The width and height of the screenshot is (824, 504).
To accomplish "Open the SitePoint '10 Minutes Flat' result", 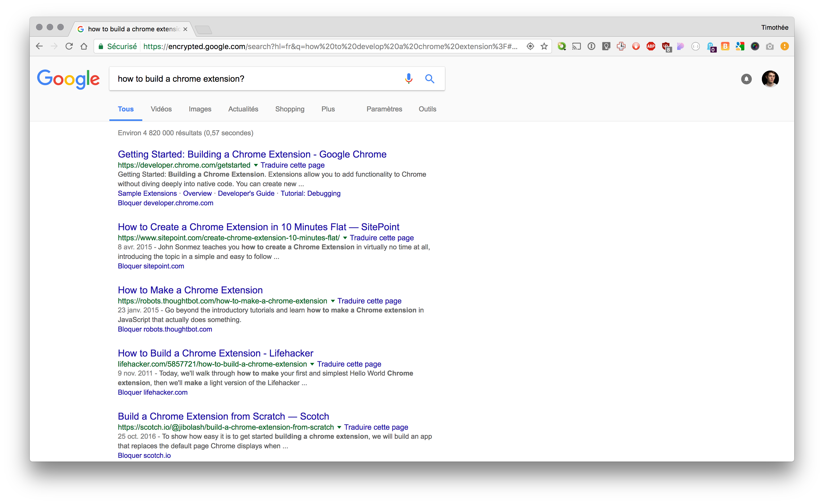I will pyautogui.click(x=258, y=227).
